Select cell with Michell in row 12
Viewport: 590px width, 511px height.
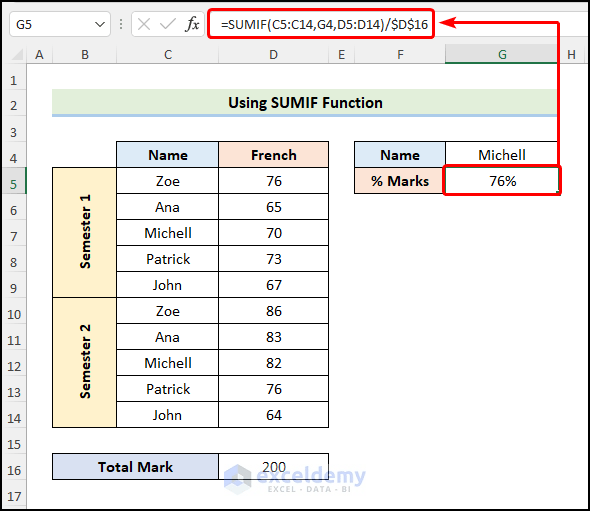click(x=168, y=363)
